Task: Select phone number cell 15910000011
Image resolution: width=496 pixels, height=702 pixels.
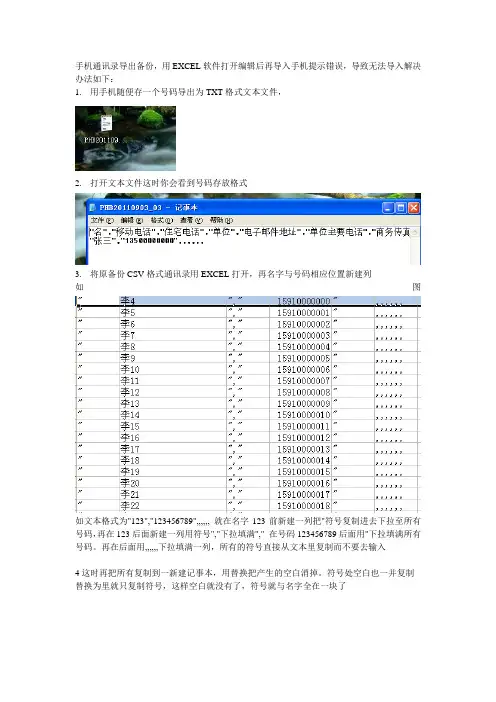Action: click(300, 426)
